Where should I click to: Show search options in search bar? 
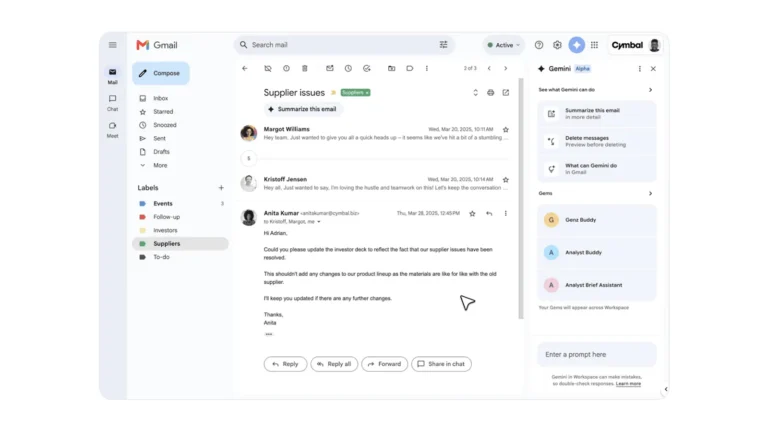(443, 45)
